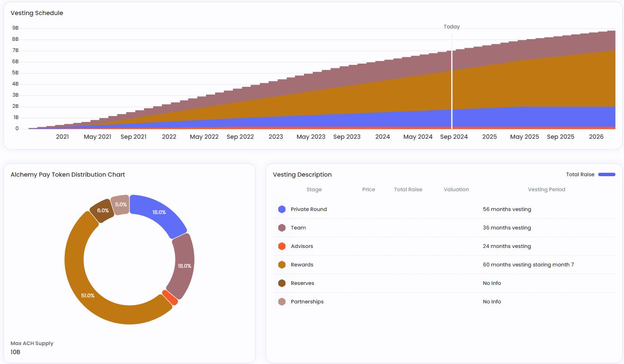Image resolution: width=624 pixels, height=364 pixels.
Task: Click the Vesting Period column header
Action: (x=547, y=190)
